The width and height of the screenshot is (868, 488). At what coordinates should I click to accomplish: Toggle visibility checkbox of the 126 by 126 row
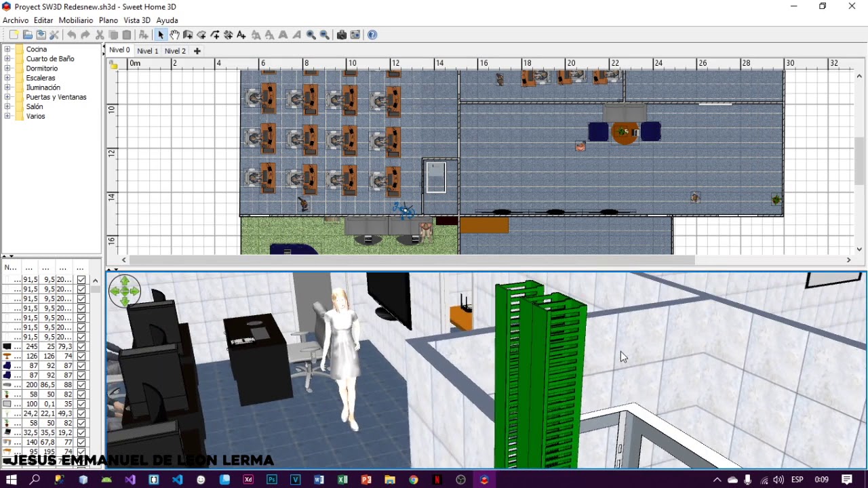coord(81,356)
